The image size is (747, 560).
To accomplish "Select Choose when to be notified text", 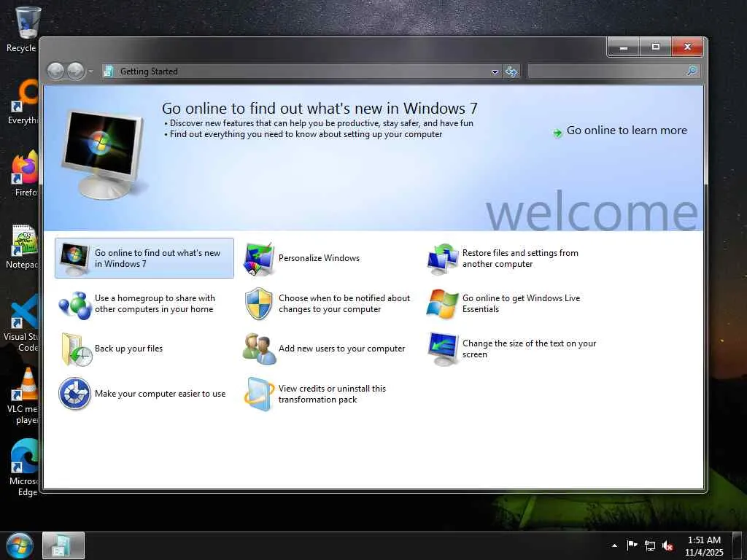I will pos(344,304).
